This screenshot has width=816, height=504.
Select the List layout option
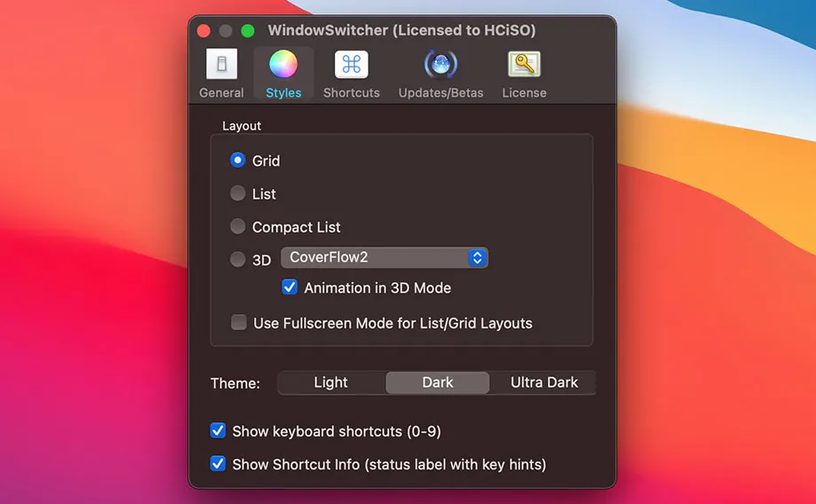click(x=238, y=193)
